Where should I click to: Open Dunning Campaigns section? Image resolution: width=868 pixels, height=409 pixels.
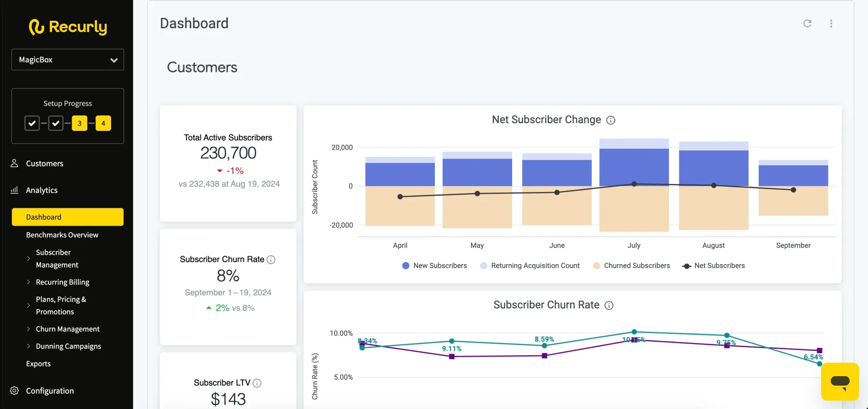coord(69,346)
